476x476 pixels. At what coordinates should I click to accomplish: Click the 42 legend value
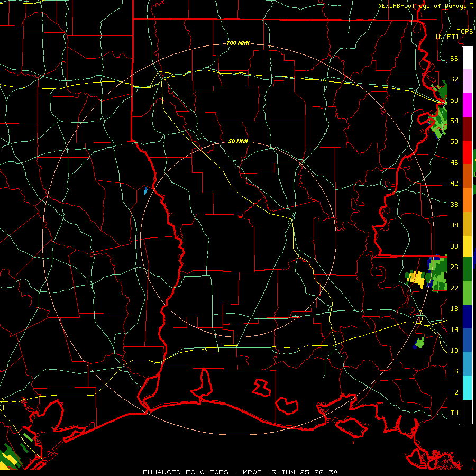tap(454, 183)
